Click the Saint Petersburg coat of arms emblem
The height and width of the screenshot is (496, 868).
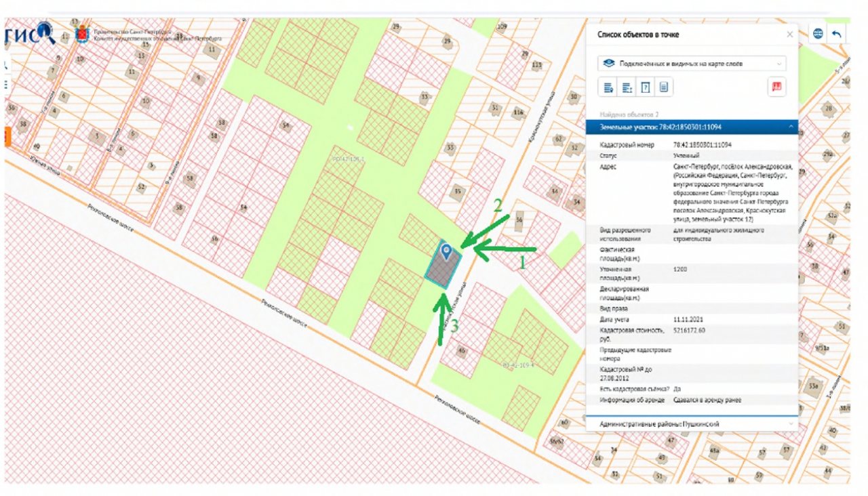pyautogui.click(x=82, y=33)
